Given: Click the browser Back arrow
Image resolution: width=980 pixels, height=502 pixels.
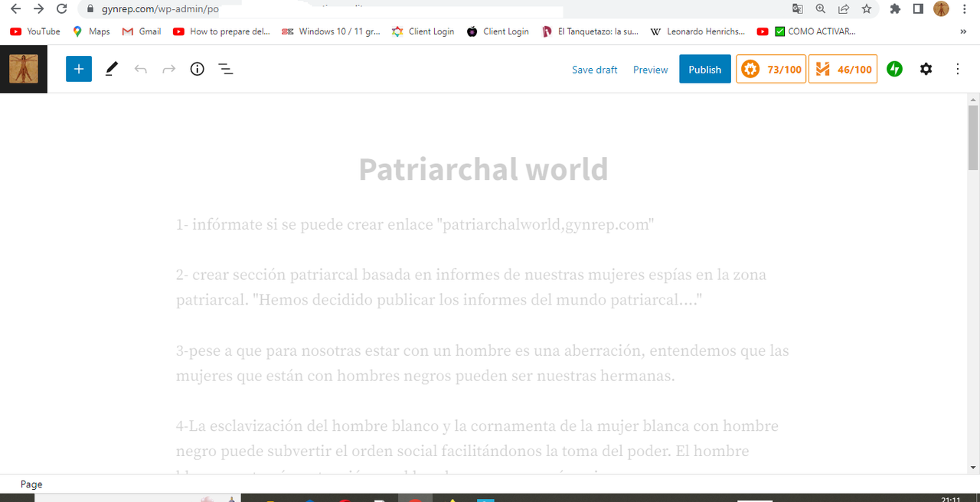Looking at the screenshot, I should tap(15, 9).
